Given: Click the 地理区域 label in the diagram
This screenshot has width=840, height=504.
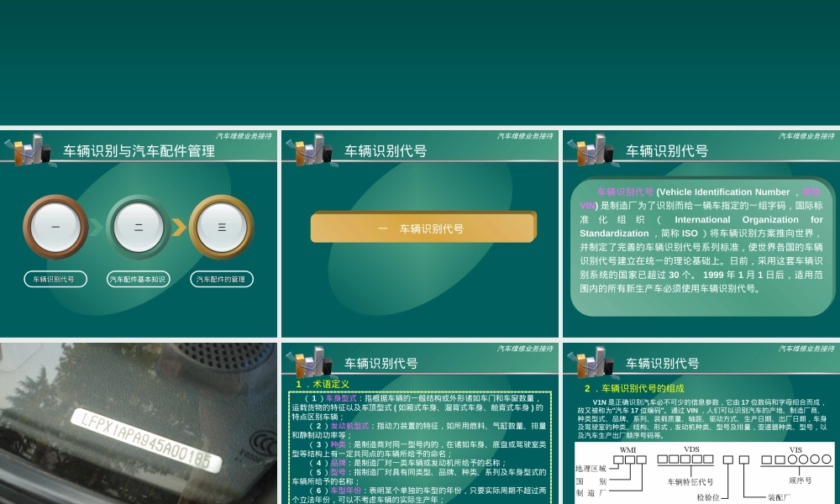Looking at the screenshot, I should (591, 469).
